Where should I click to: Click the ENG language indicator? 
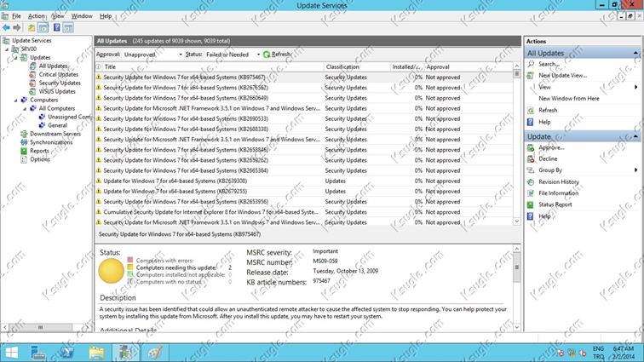point(598,349)
